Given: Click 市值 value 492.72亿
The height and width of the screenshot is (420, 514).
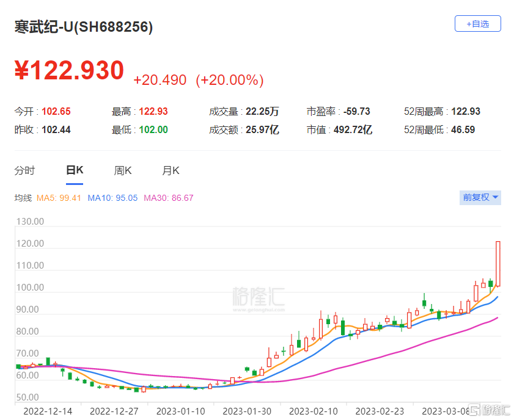Looking at the screenshot, I should pos(353,130).
